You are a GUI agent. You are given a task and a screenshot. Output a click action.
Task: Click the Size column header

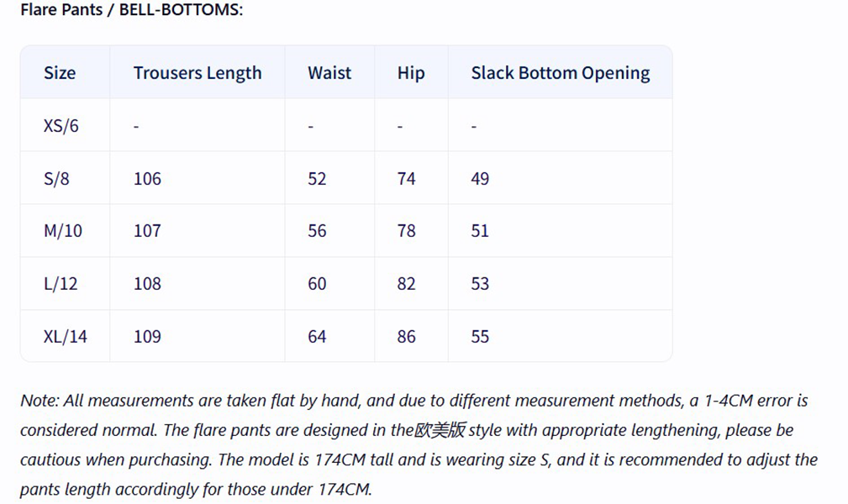(x=60, y=73)
